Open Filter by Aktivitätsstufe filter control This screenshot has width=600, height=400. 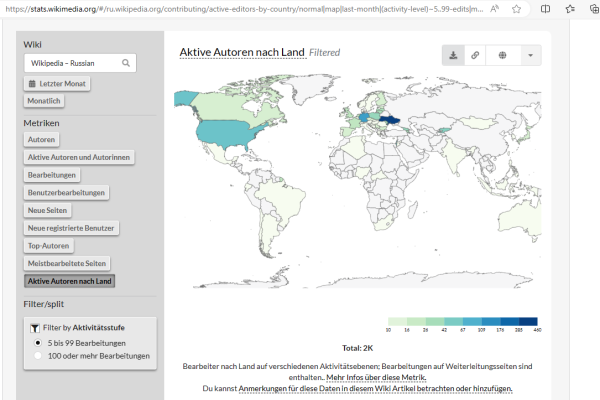(89, 327)
